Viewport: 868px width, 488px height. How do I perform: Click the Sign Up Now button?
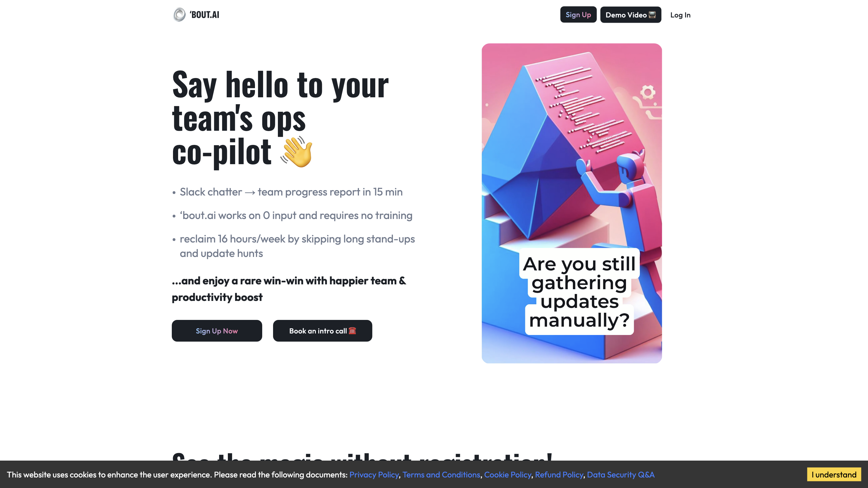click(x=217, y=331)
